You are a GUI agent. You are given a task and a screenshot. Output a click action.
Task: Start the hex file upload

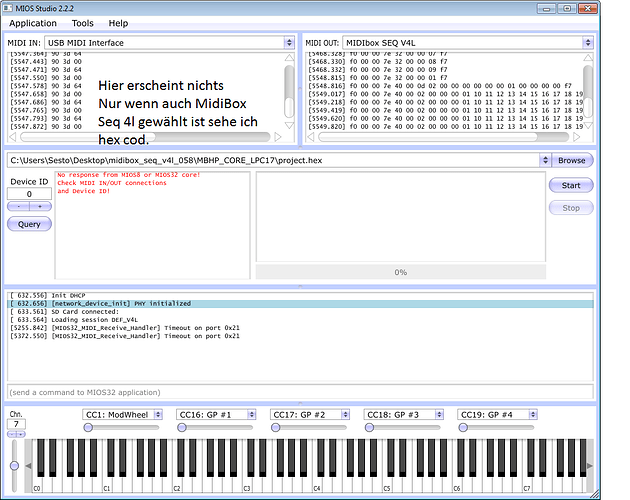[571, 185]
